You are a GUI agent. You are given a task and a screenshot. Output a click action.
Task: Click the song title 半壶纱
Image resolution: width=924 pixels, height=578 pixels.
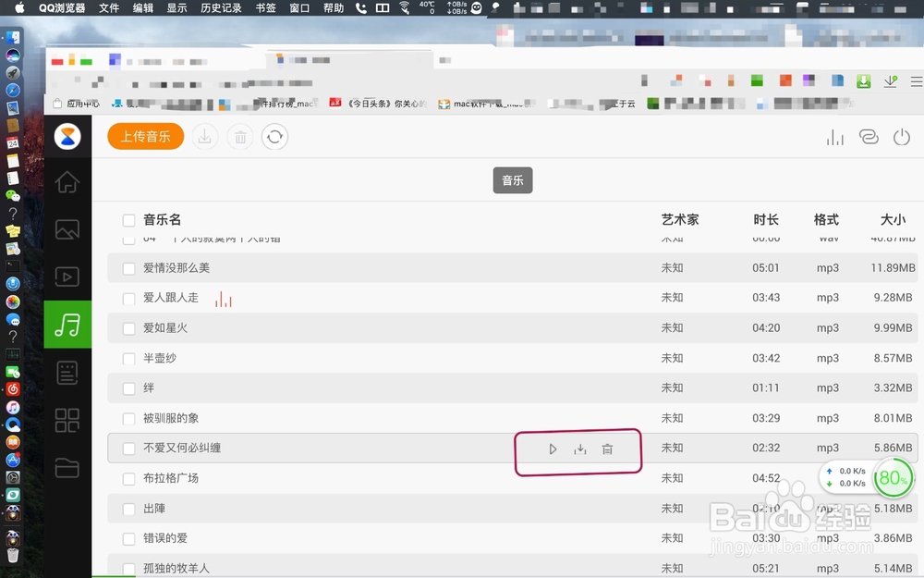tap(160, 358)
